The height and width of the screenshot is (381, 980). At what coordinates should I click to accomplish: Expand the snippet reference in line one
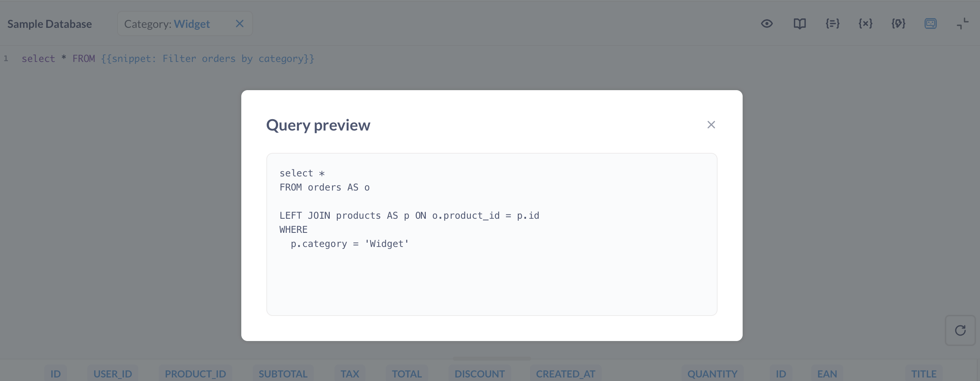[x=208, y=58]
